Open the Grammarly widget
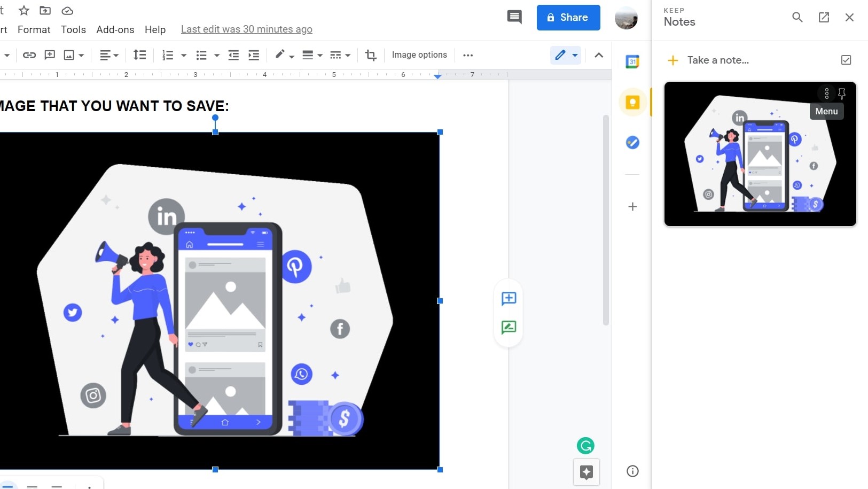 (585, 446)
